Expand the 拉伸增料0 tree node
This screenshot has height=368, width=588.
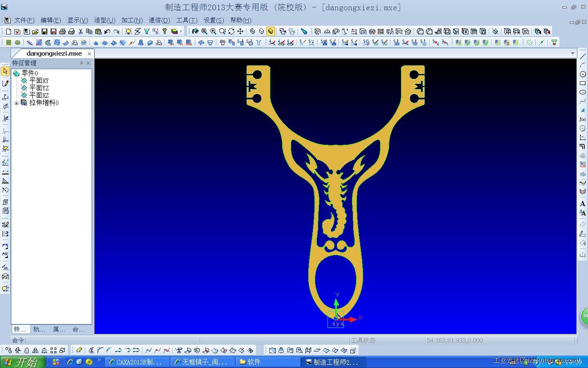point(16,103)
